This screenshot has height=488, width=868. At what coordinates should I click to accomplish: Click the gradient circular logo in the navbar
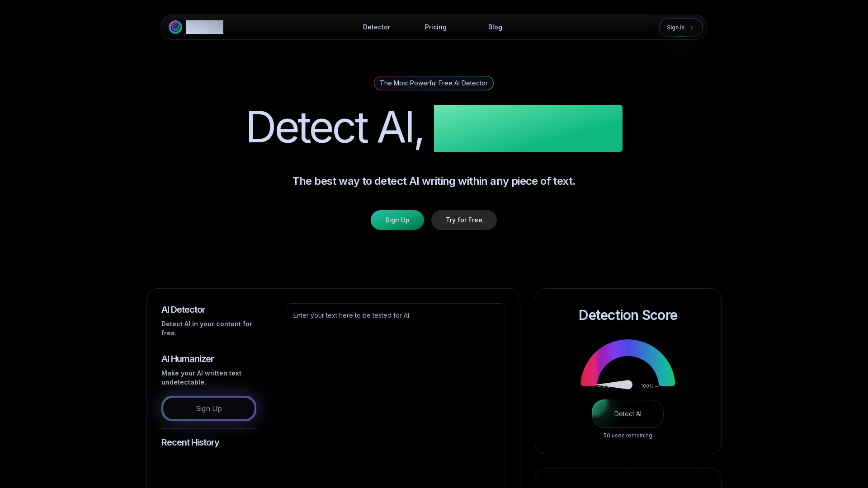tap(175, 27)
